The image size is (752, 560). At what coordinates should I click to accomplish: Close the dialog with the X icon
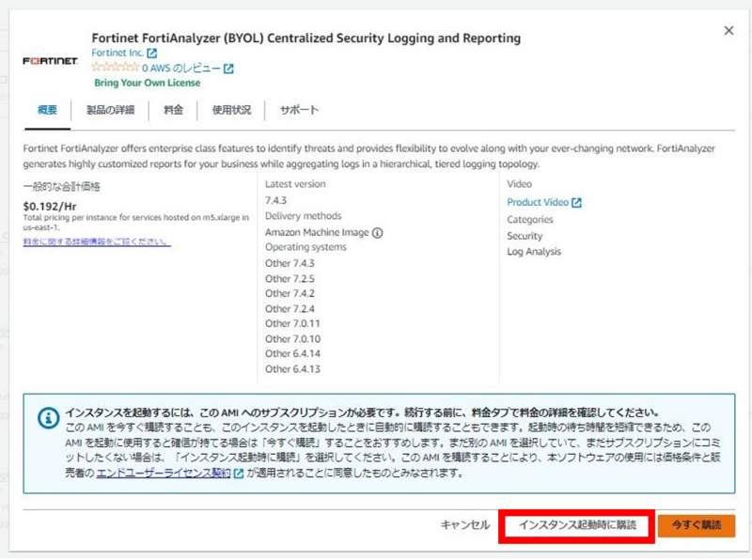728,31
